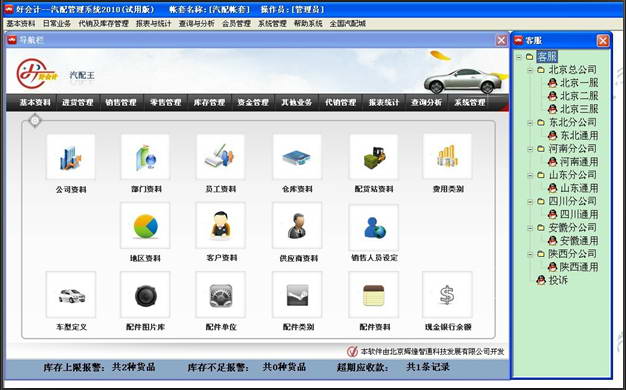The image size is (626, 390).
Task: Close the 客服 panel
Action: pos(603,40)
